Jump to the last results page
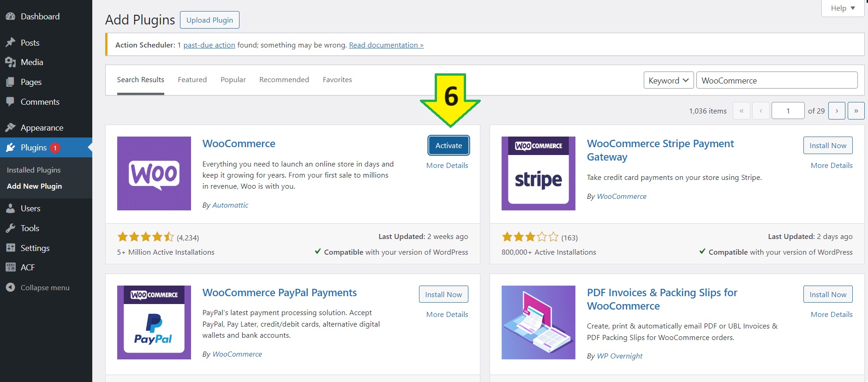This screenshot has width=868, height=382. [x=856, y=111]
